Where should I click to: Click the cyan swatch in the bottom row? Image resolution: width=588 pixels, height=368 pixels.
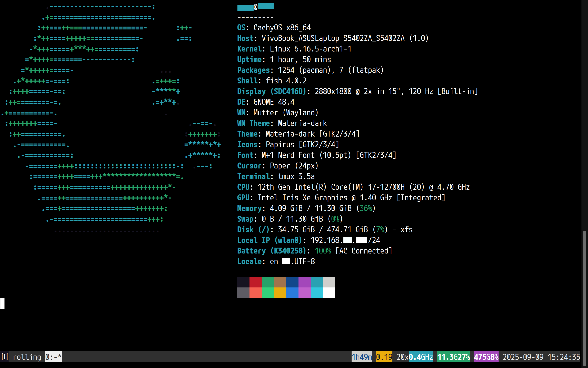(317, 293)
